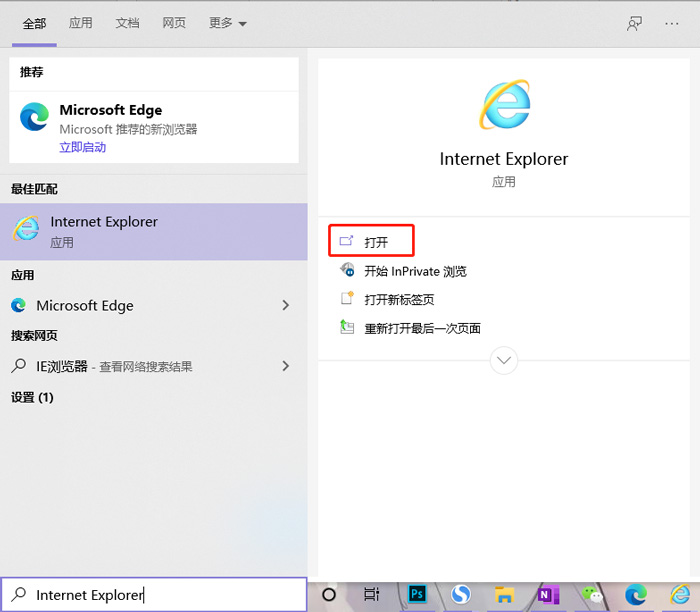Click the 立即启动 link
This screenshot has height=612, width=700.
tap(82, 147)
